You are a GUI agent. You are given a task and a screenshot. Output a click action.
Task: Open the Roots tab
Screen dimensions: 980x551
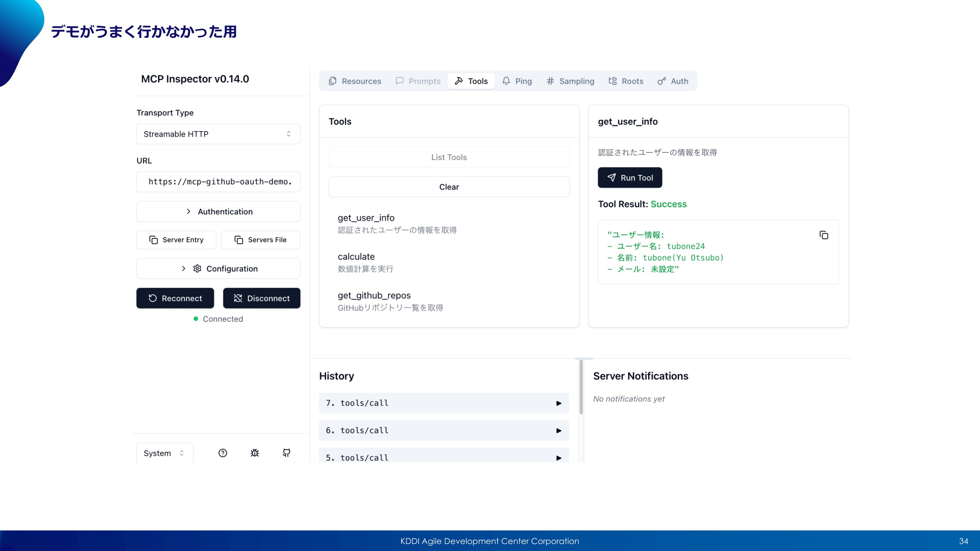click(626, 81)
